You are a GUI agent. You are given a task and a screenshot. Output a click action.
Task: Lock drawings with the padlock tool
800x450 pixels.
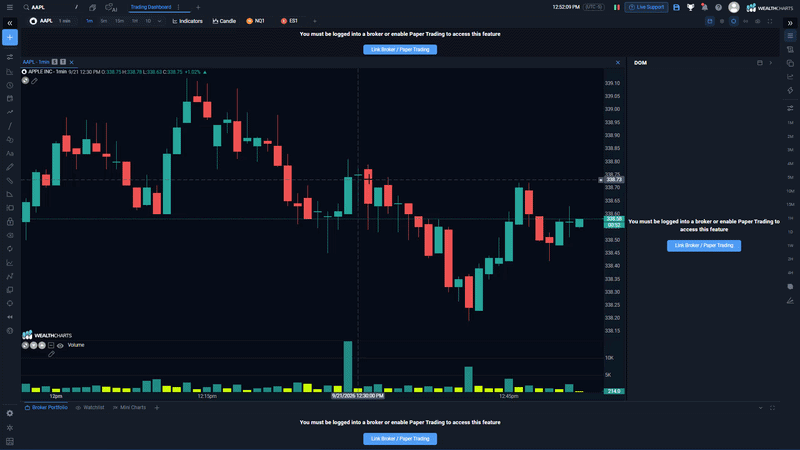pos(10,221)
